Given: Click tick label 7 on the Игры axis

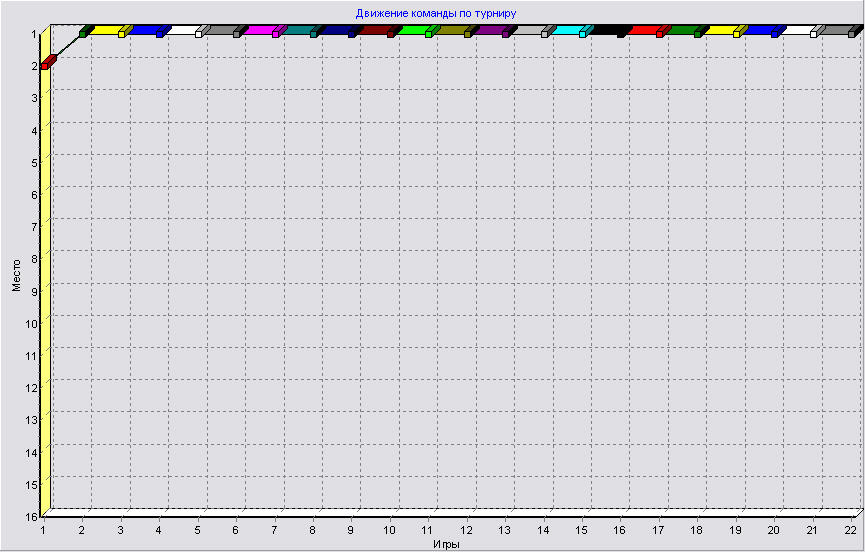Looking at the screenshot, I should click(274, 530).
